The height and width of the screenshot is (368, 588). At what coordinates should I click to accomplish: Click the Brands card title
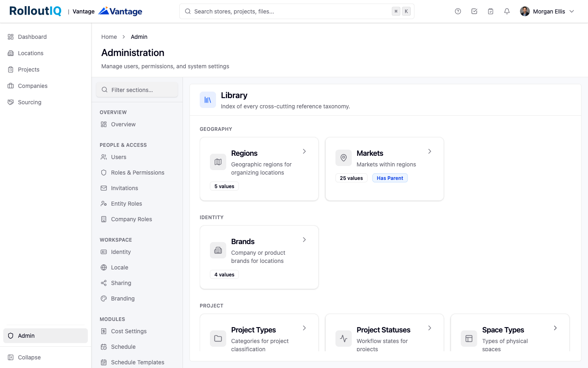[243, 242]
